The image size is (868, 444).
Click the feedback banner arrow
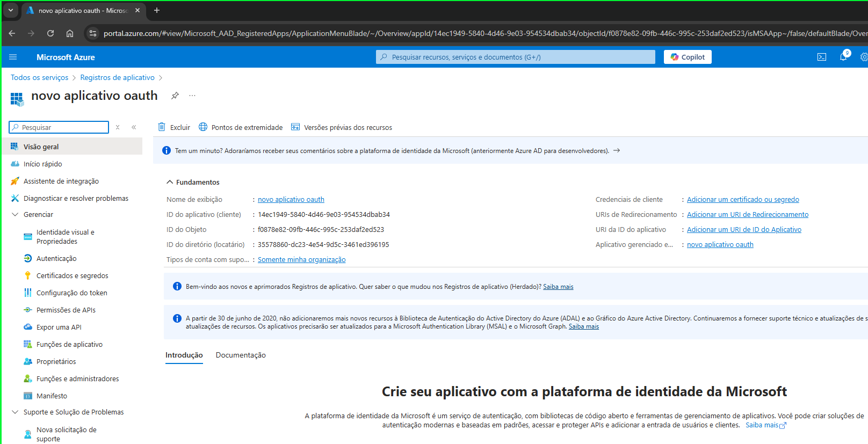tap(617, 150)
